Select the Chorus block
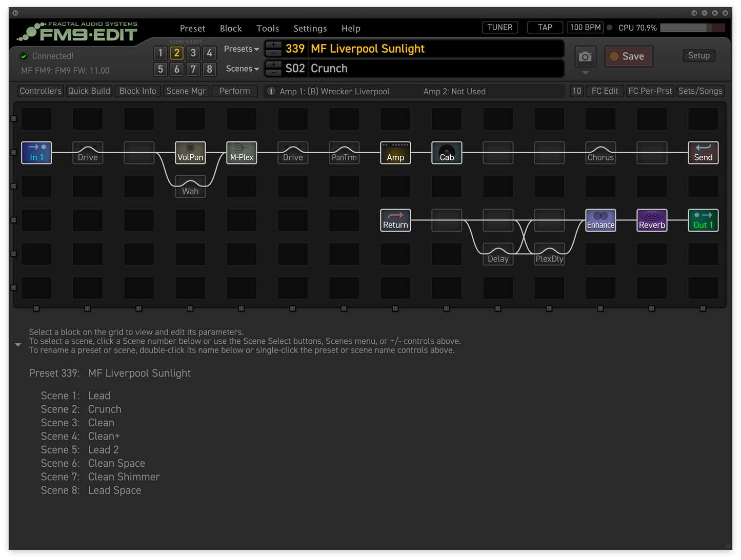The height and width of the screenshot is (560, 741). point(600,153)
